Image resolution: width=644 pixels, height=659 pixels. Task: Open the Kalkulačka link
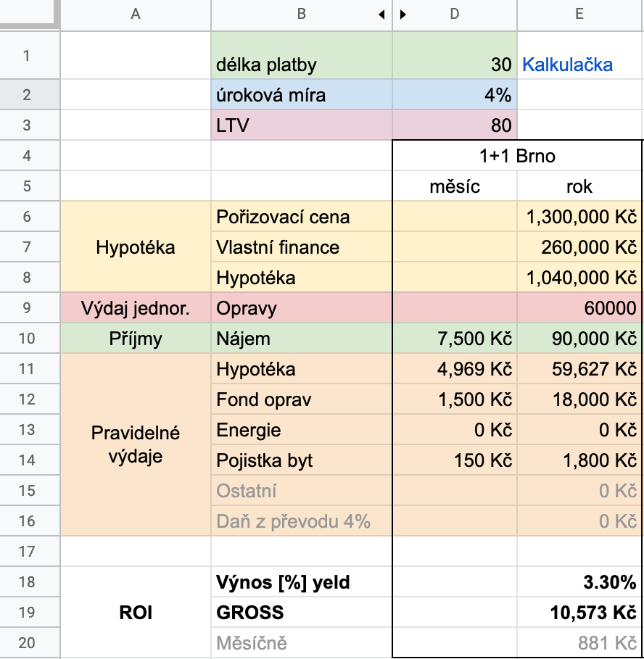point(567,65)
